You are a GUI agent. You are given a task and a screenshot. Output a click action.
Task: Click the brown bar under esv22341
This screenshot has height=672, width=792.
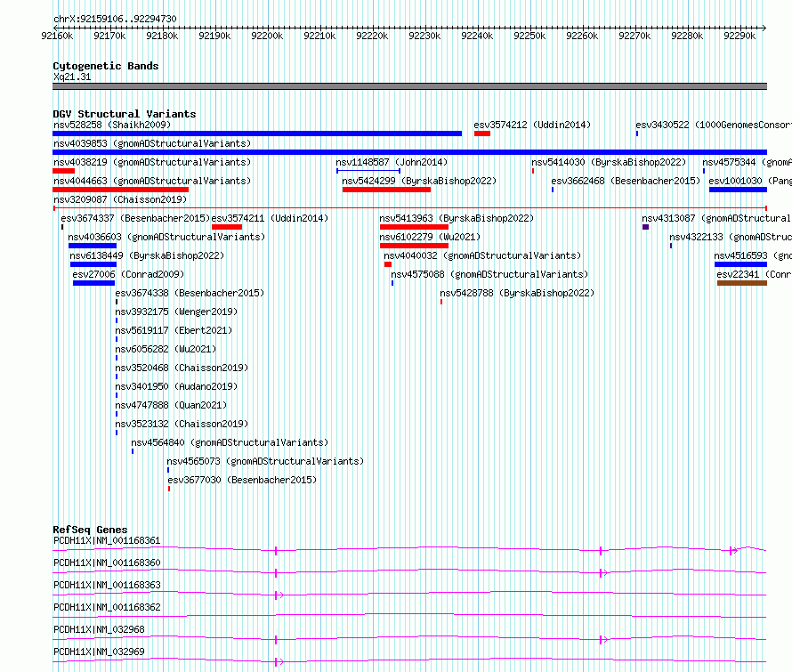(742, 283)
